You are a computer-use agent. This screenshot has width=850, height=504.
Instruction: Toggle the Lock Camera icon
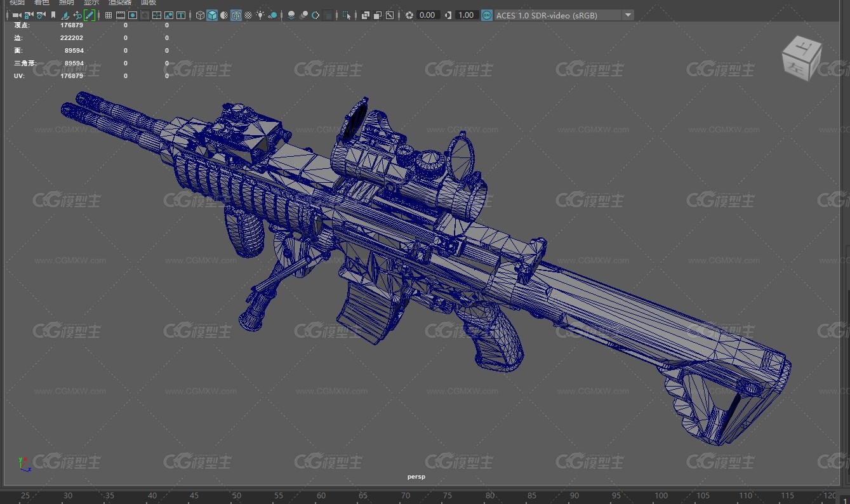pos(29,15)
